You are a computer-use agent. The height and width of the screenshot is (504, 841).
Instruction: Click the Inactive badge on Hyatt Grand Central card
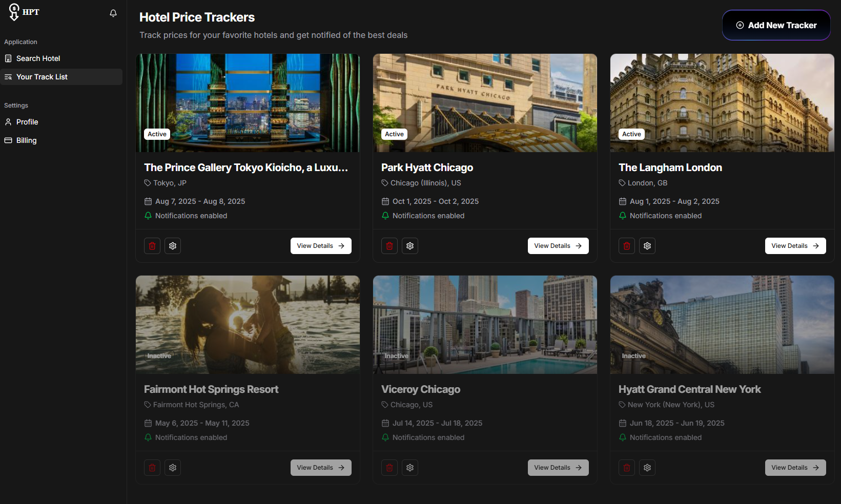(x=634, y=356)
